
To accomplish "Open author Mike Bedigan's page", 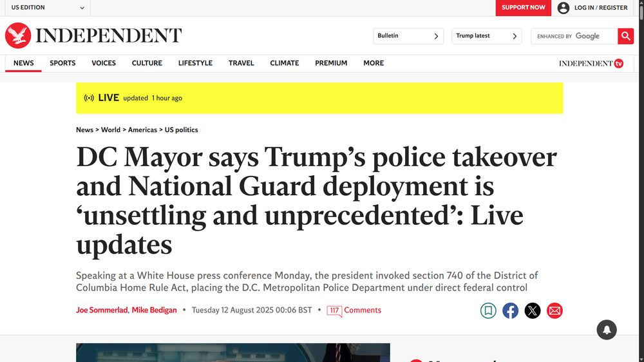I will click(154, 310).
